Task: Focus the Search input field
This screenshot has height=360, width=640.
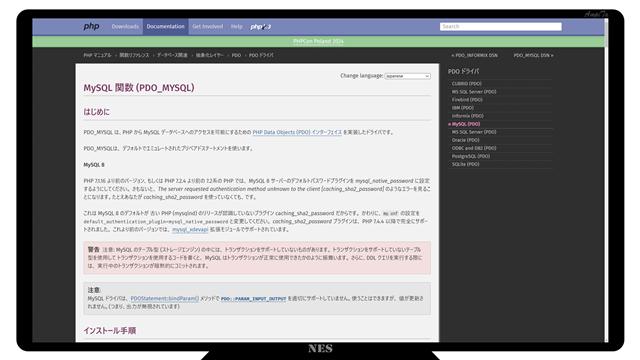Action: pyautogui.click(x=500, y=27)
